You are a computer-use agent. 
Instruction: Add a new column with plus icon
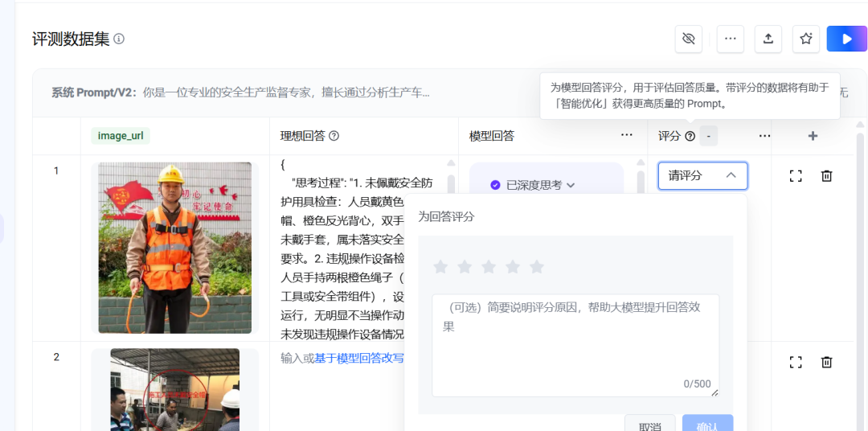[x=813, y=136]
